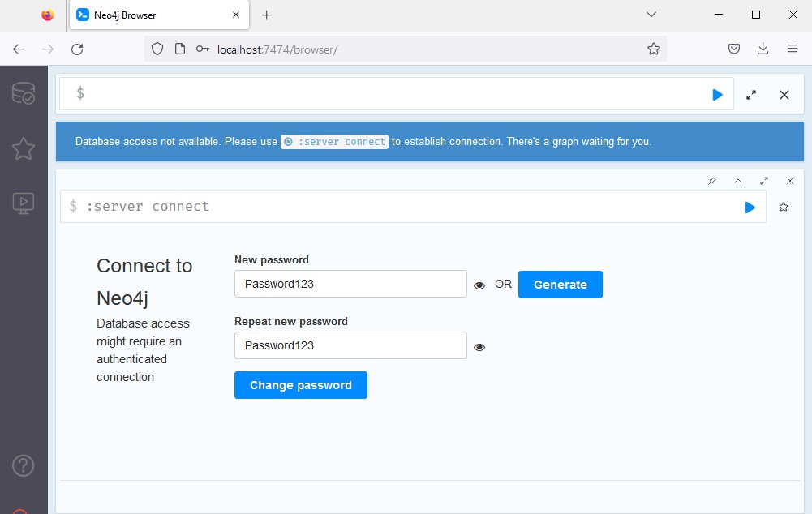Click the New password label
The height and width of the screenshot is (514, 812).
272,260
